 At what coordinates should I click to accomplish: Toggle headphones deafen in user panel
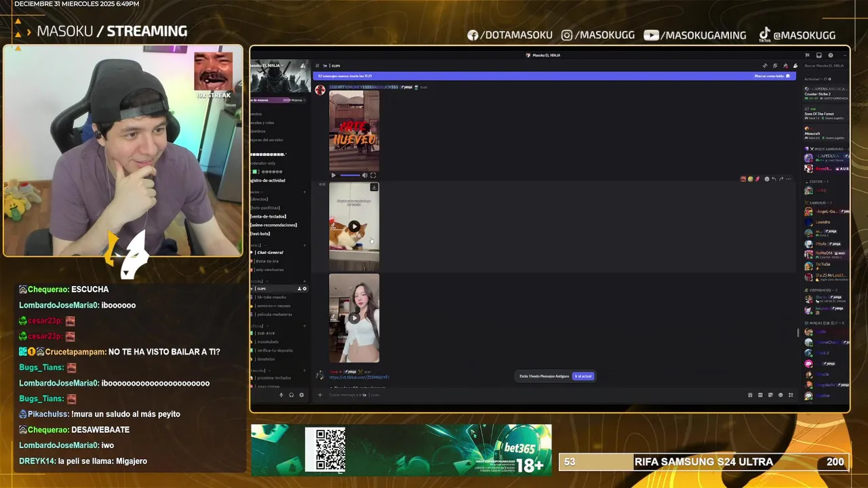tap(292, 395)
